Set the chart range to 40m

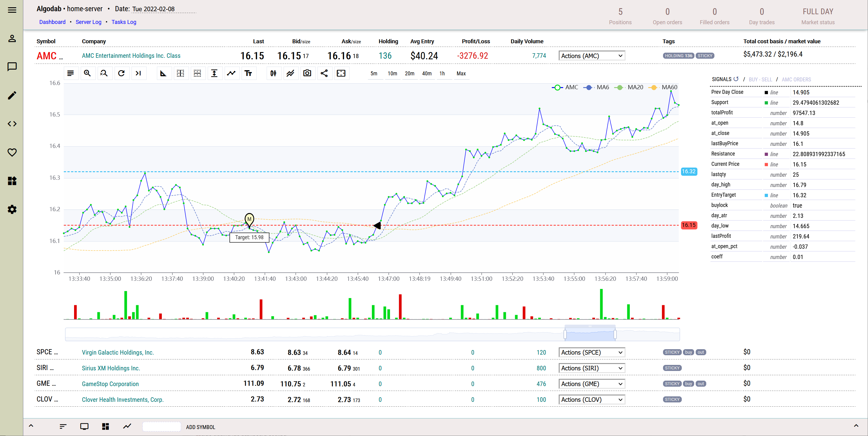tap(427, 74)
